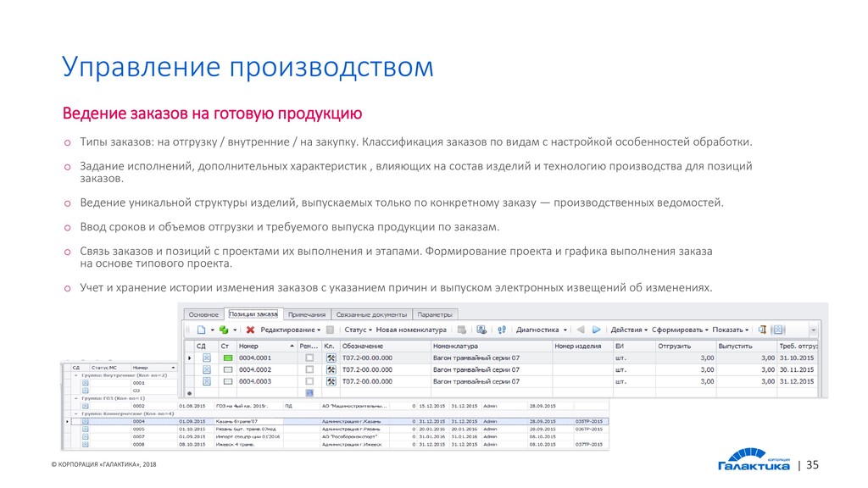Click the Номенклатура column header
The height and width of the screenshot is (488, 868).
coord(492,346)
